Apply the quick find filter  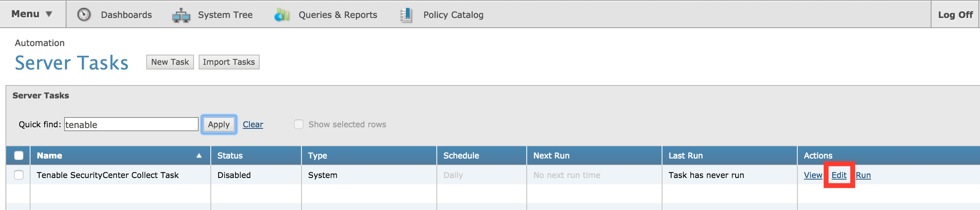(x=219, y=125)
